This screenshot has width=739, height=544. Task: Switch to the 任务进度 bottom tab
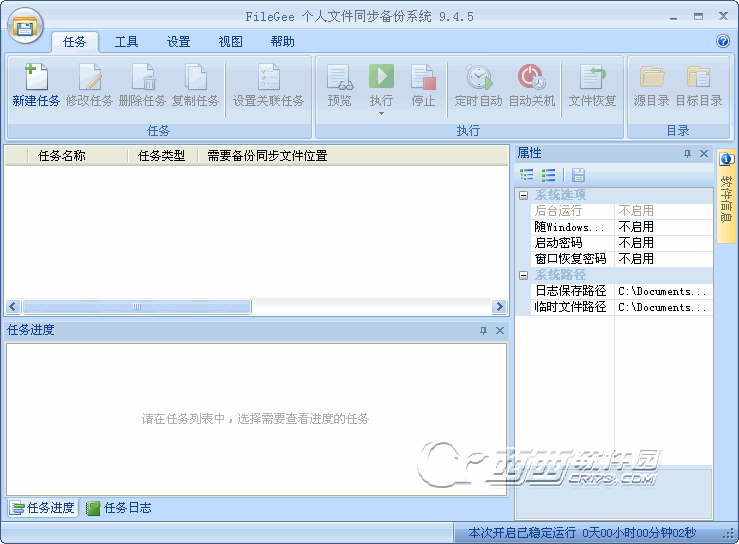(x=42, y=508)
